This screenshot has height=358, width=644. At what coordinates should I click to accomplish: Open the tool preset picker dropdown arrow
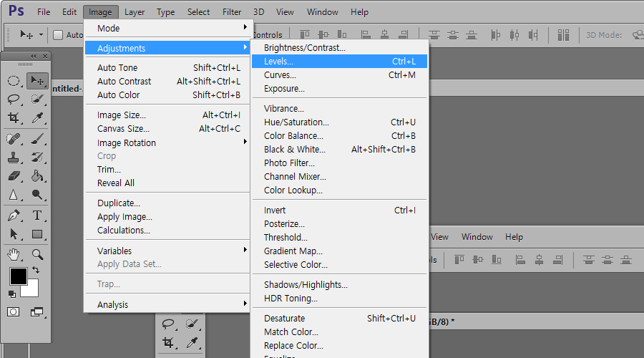[41, 34]
